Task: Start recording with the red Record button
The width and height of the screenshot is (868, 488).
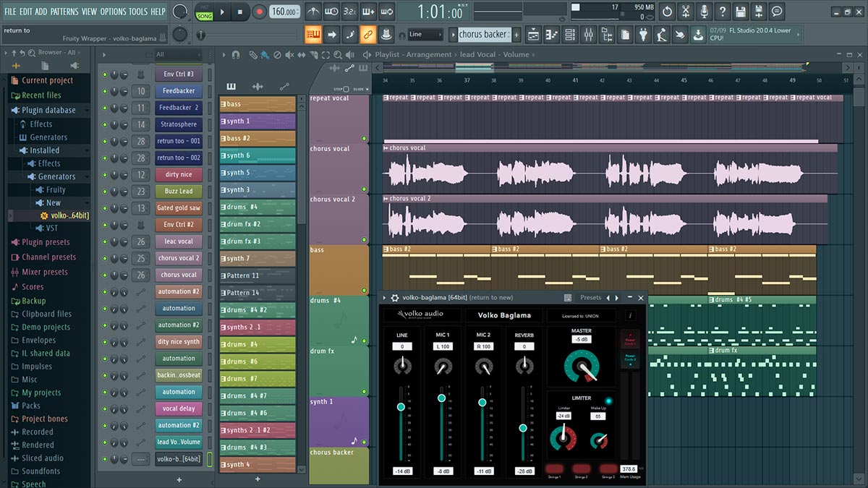Action: pyautogui.click(x=259, y=12)
